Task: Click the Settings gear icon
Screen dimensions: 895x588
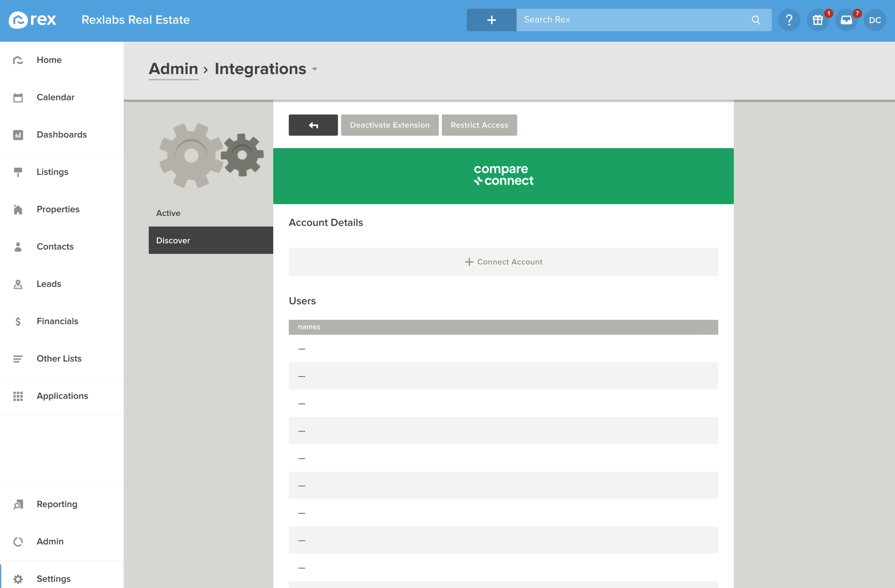Action: pyautogui.click(x=18, y=579)
